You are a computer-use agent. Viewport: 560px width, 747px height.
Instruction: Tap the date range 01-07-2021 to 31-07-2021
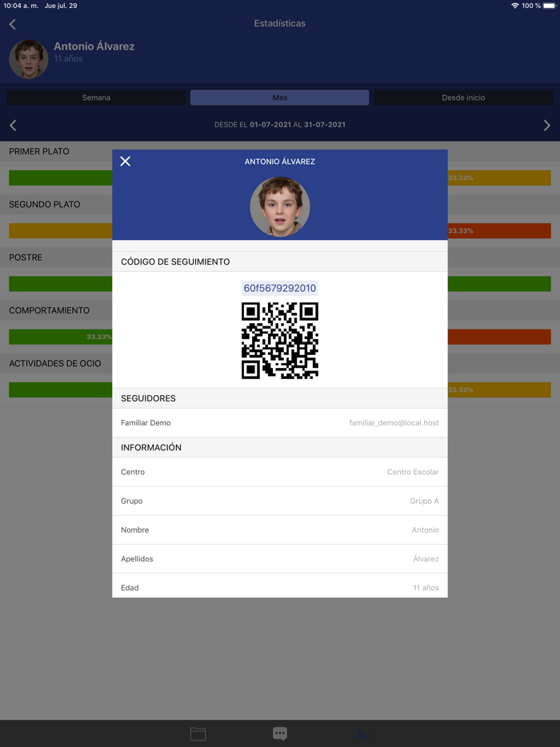point(280,125)
